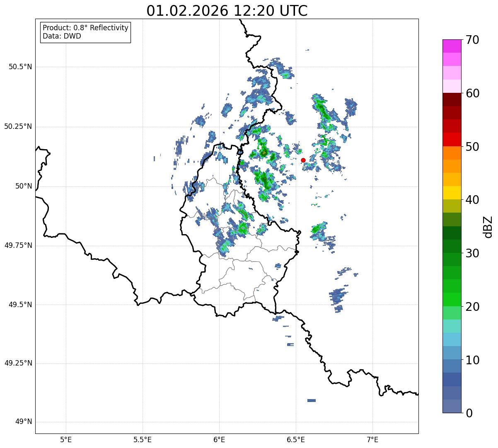This screenshot has width=498, height=448.
Task: Click the colorbar tick label "20"
Action: coord(472,307)
